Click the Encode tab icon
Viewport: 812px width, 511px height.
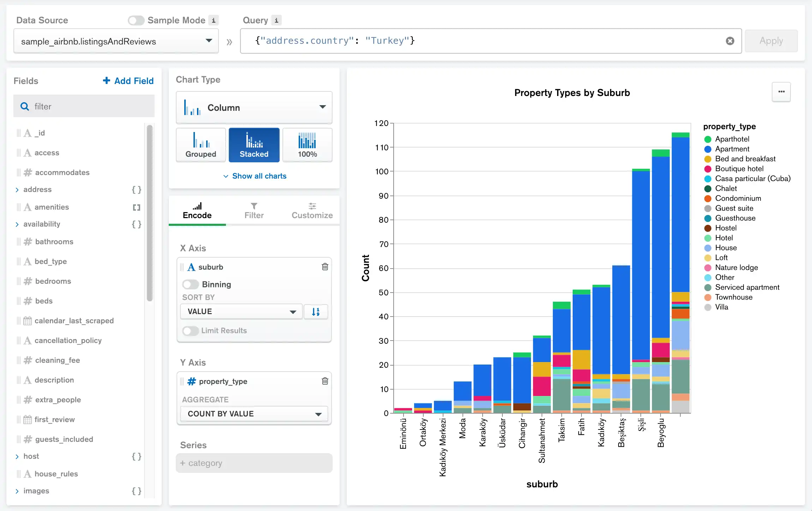[x=197, y=205]
